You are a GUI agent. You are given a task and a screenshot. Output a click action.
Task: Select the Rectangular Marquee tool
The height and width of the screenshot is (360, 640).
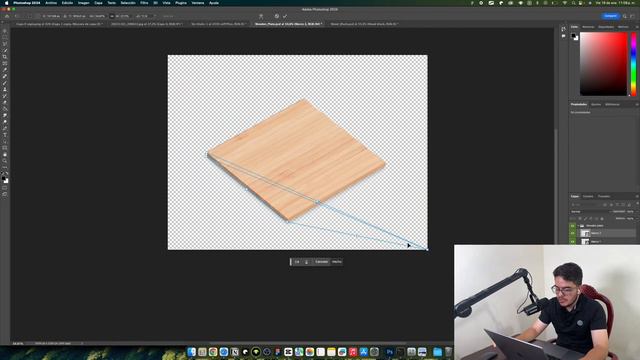tap(5, 37)
